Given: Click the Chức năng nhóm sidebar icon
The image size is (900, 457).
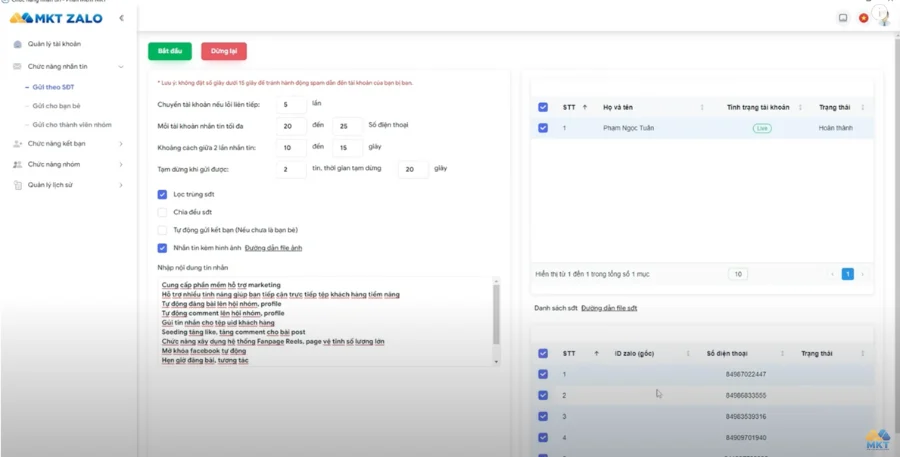Looking at the screenshot, I should 17,164.
